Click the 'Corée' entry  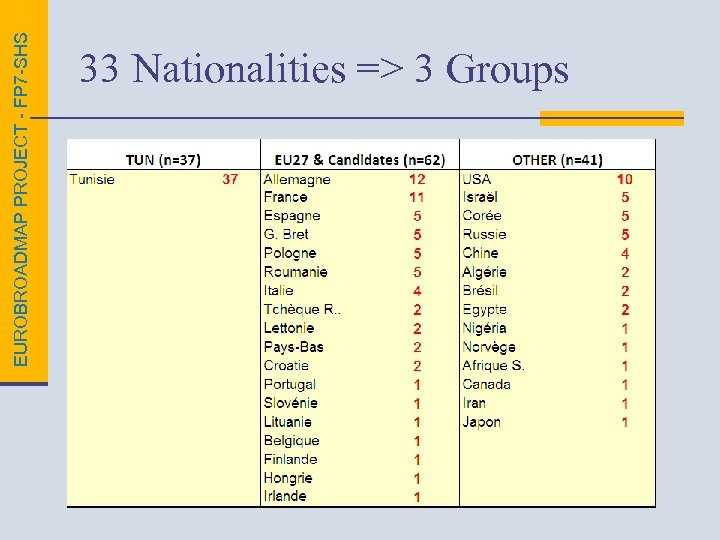pos(482,216)
